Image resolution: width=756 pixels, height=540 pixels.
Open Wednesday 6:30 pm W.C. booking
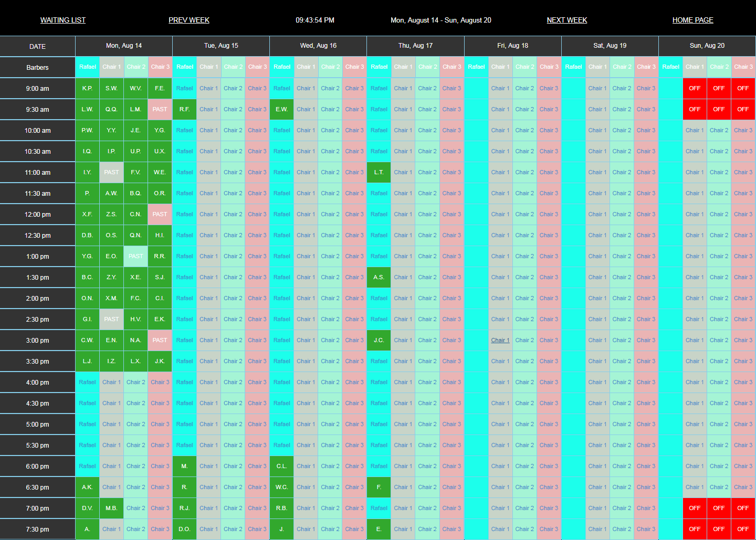[x=281, y=487]
